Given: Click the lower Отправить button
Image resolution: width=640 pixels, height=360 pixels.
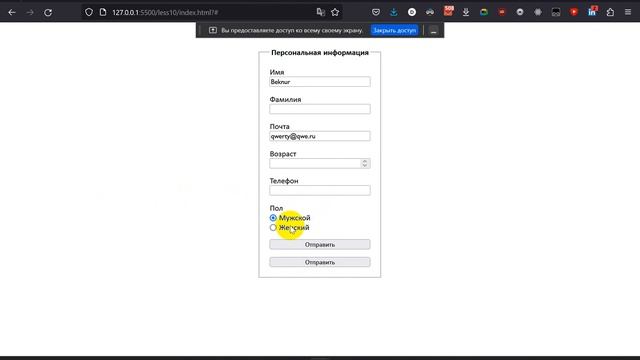Looking at the screenshot, I should [x=320, y=262].
